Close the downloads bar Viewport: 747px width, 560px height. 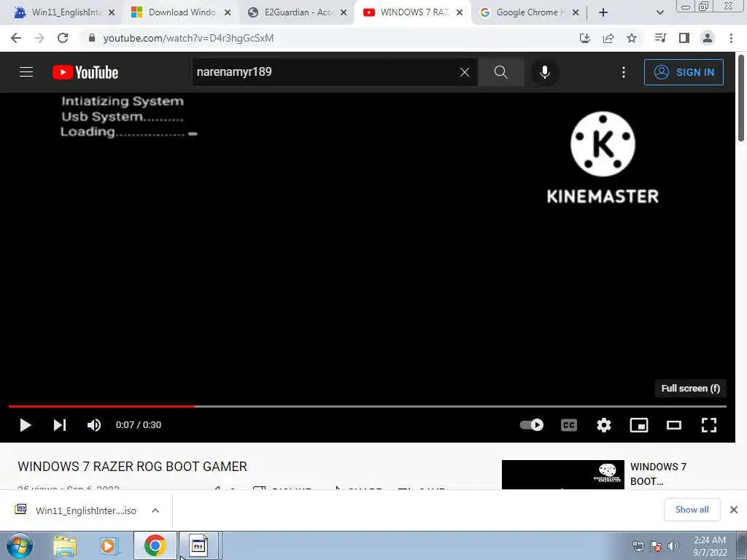pyautogui.click(x=734, y=510)
